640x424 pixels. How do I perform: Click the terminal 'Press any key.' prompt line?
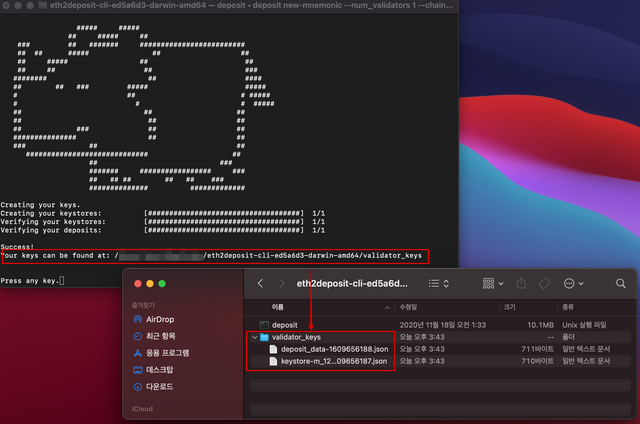coord(33,280)
